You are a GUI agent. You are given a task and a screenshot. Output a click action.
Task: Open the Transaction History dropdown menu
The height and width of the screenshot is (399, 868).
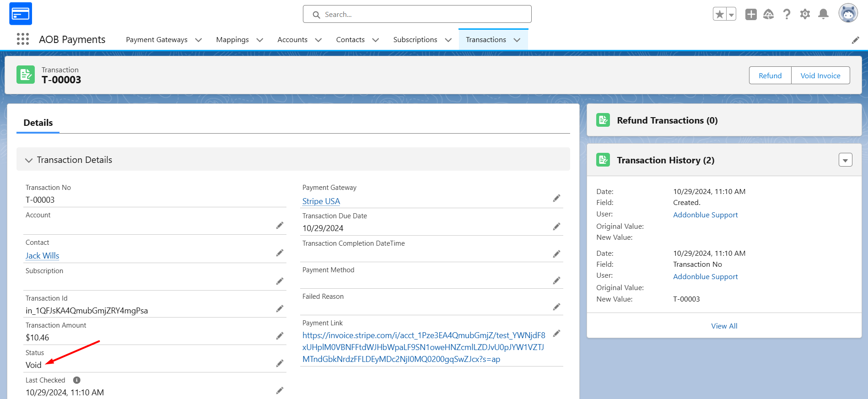coord(845,160)
